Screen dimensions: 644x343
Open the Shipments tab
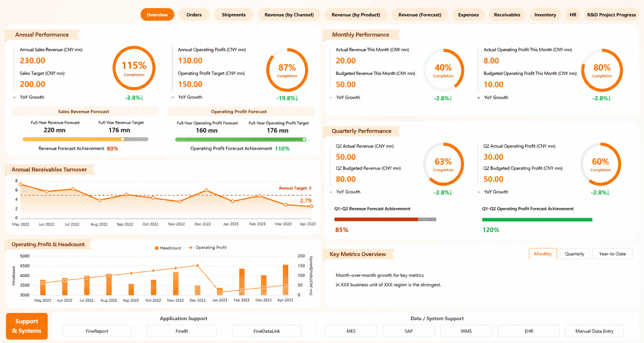234,15
